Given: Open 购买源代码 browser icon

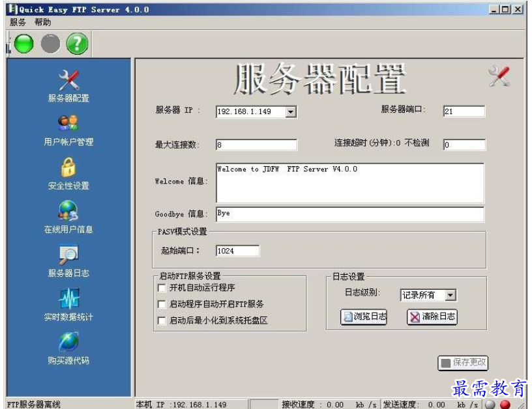Looking at the screenshot, I should coord(68,341).
